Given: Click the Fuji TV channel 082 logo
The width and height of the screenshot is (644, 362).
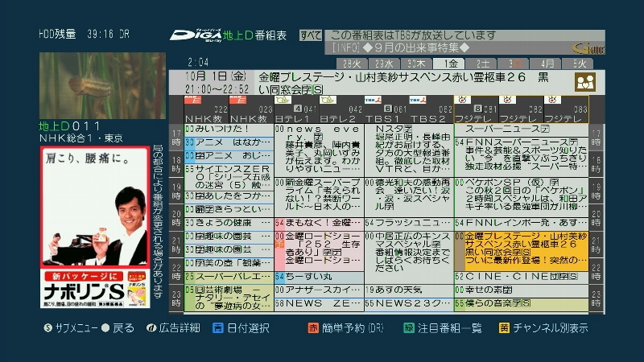Looking at the screenshot, I should click(x=508, y=100).
